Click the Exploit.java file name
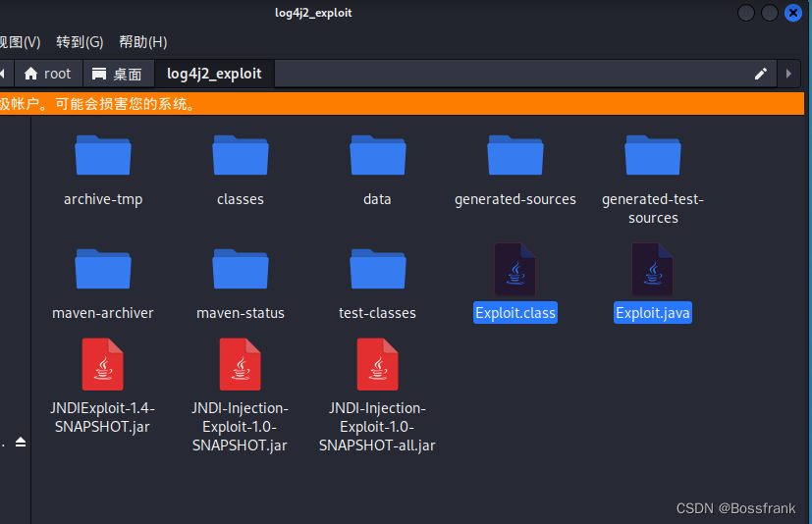This screenshot has height=524, width=812. click(x=653, y=313)
